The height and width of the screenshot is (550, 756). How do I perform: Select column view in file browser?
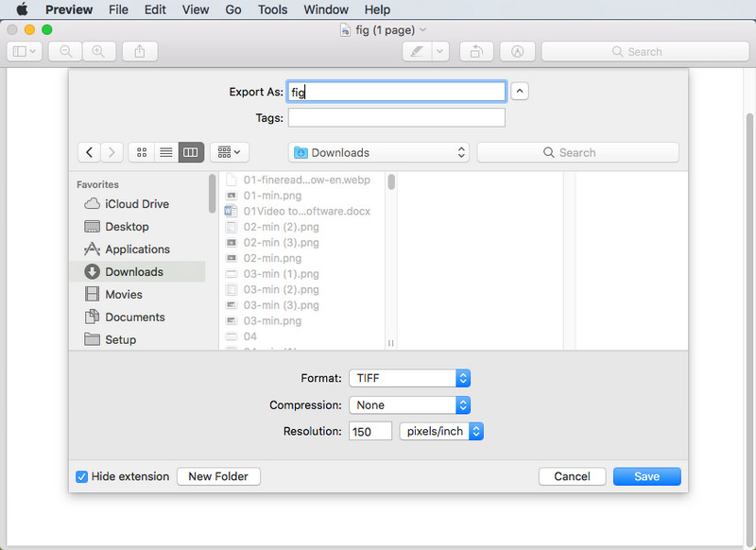(x=191, y=152)
